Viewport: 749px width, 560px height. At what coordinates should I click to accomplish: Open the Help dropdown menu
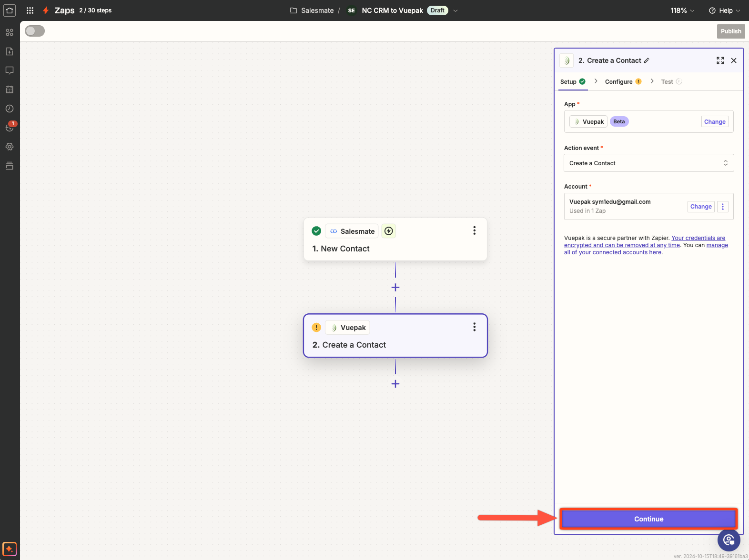(725, 10)
